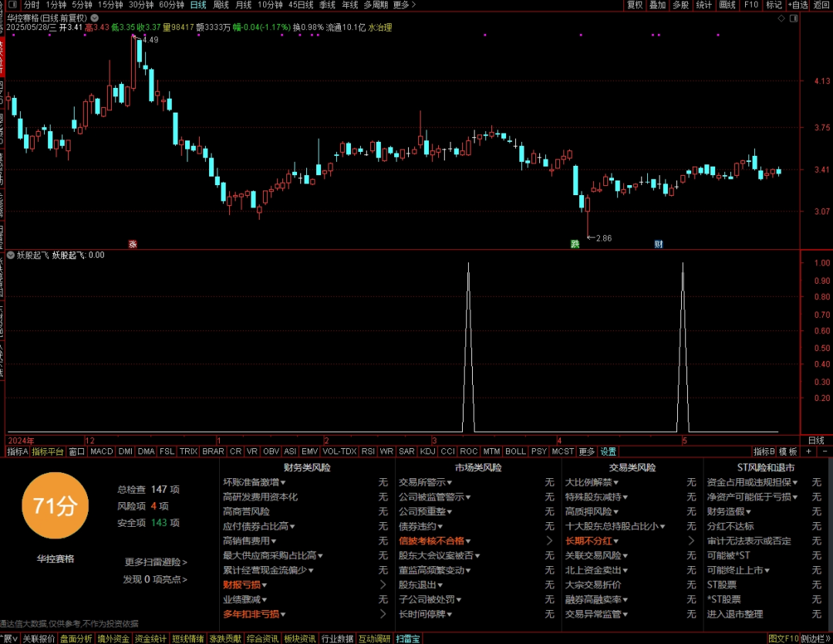Open 更多扫雷避险 link
833x644 pixels.
156,561
